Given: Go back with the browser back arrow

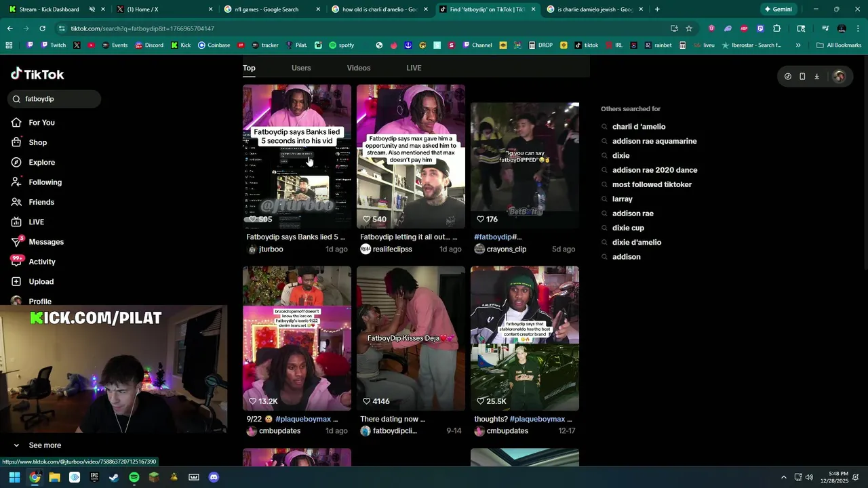Looking at the screenshot, I should [9, 28].
